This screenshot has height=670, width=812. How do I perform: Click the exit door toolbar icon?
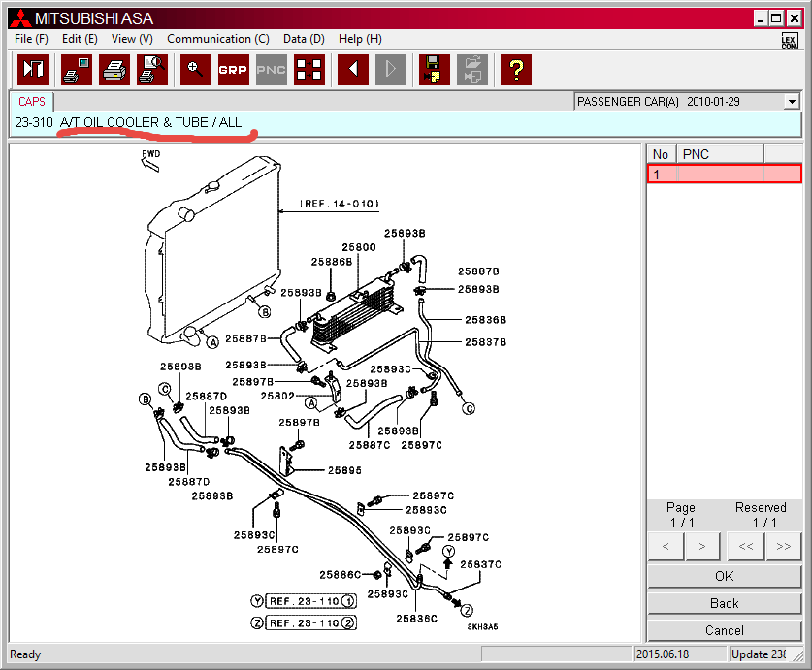[x=34, y=70]
